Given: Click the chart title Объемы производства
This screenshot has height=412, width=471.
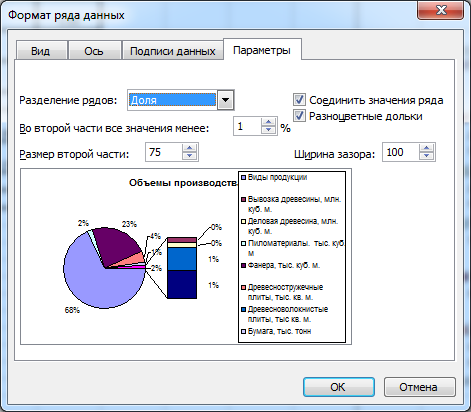Looking at the screenshot, I should click(183, 183).
